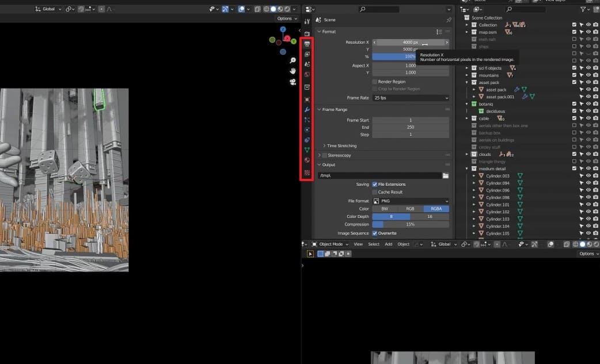The width and height of the screenshot is (600, 364).
Task: Open the Material properties tab
Action: [x=307, y=160]
